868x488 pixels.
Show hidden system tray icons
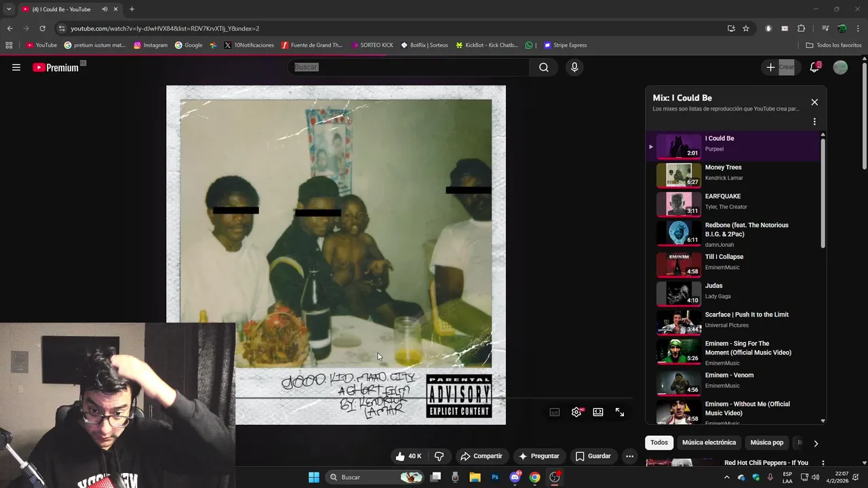727,477
